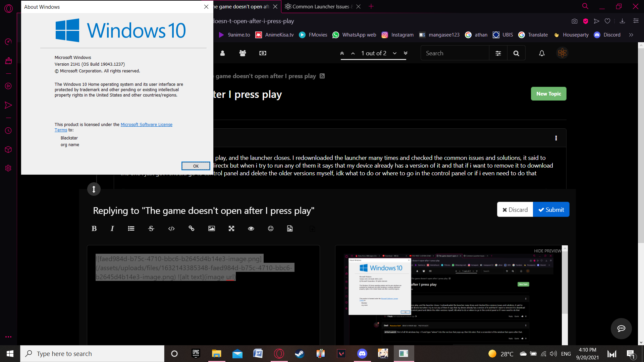Screen dimensions: 644x362
Task: Click the Bold formatting icon
Action: pyautogui.click(x=94, y=228)
